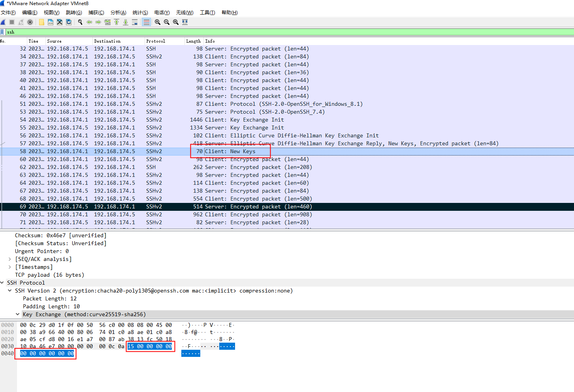
Task: Click the zoom out icon
Action: [x=167, y=22]
